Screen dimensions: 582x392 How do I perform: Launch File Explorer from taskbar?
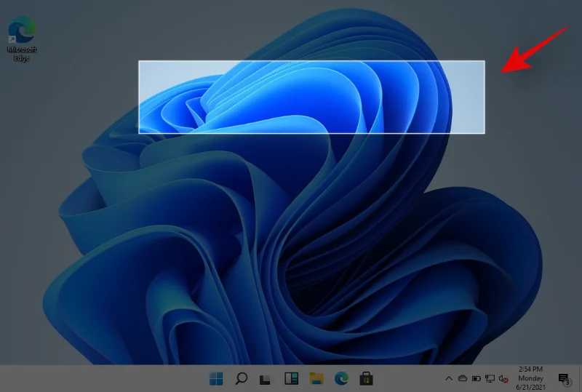[x=316, y=378]
